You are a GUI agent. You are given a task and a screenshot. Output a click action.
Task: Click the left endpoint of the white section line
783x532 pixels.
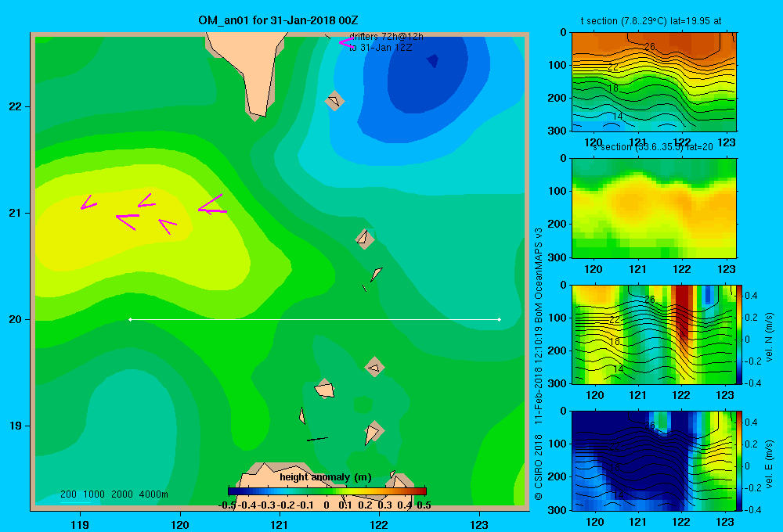130,319
